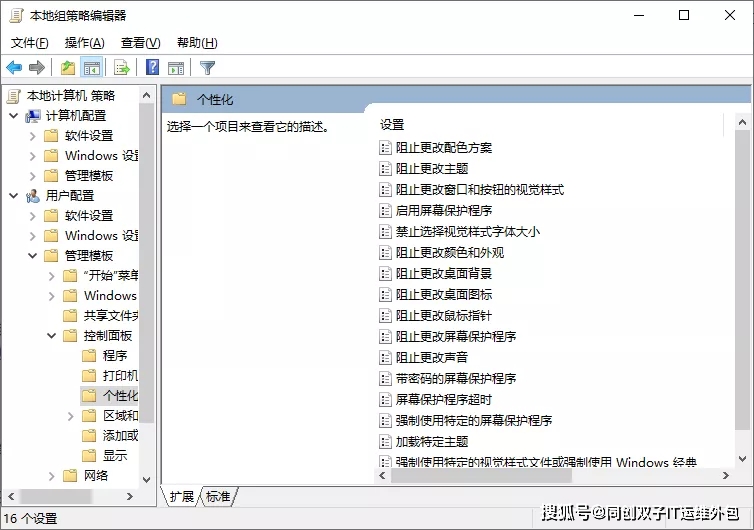Expand the 区域和 tree node
This screenshot has width=754, height=530.
[x=70, y=416]
